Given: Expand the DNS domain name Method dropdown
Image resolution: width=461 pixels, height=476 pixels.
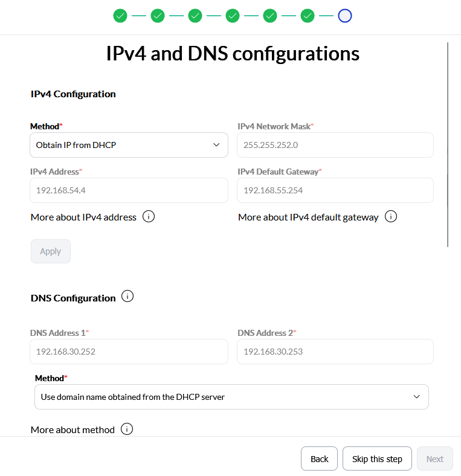Looking at the screenshot, I should pos(231,397).
